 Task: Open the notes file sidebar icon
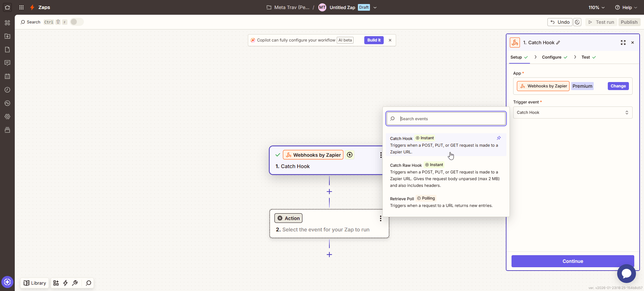[7, 50]
